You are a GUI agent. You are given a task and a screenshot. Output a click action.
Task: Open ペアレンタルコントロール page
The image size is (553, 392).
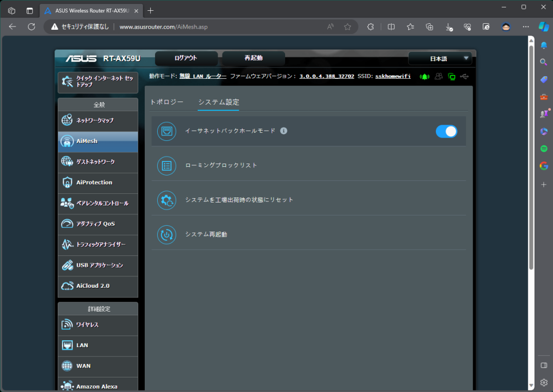click(98, 204)
